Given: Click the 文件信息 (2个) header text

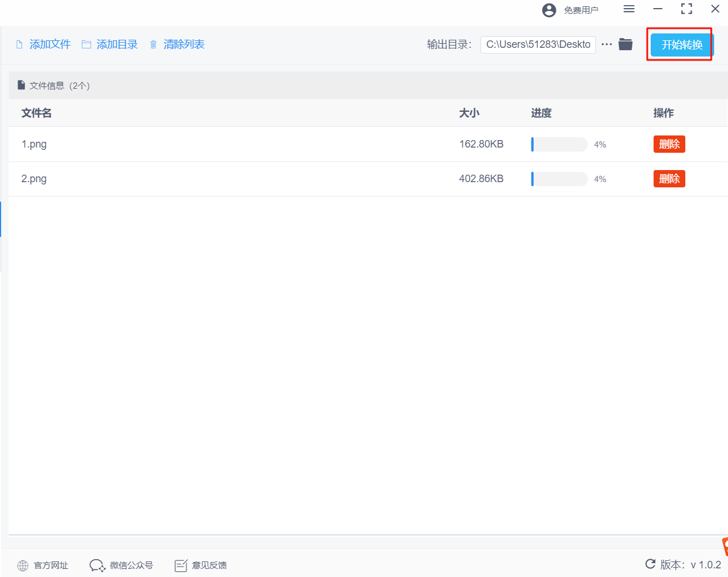Looking at the screenshot, I should 59,85.
